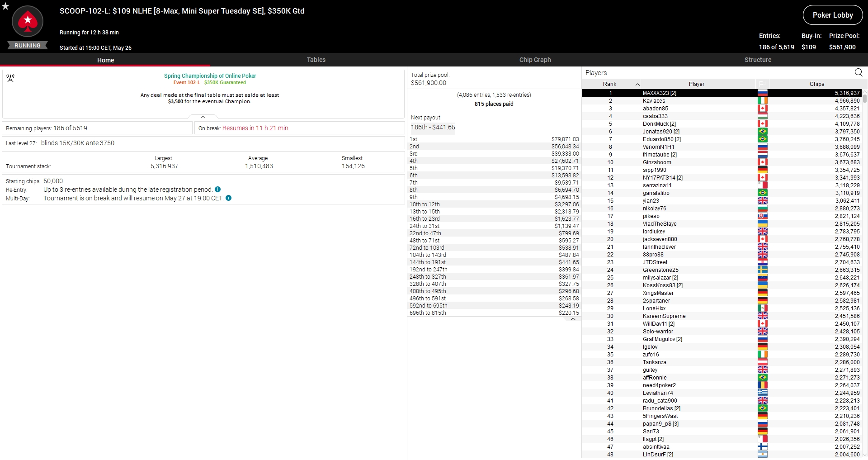Viewport: 868px width, 460px height.
Task: Click Leviathan74's Greece flag icon
Action: [762, 393]
